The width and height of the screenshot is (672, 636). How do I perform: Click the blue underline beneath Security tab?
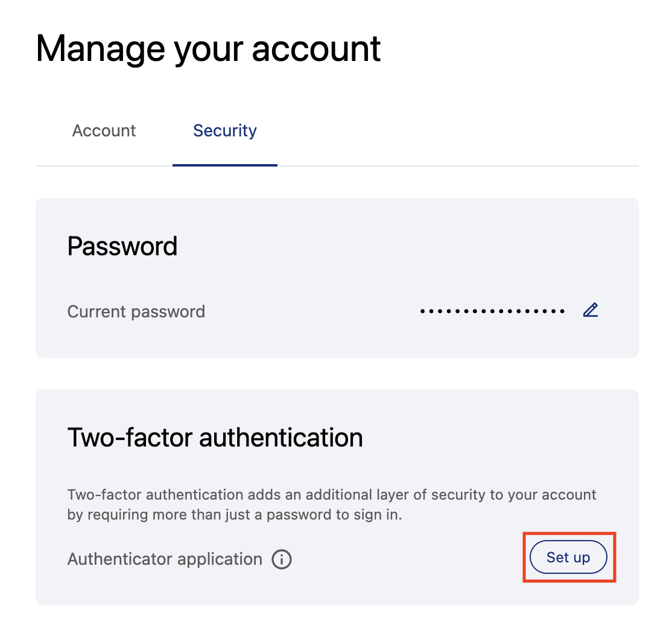click(x=224, y=165)
